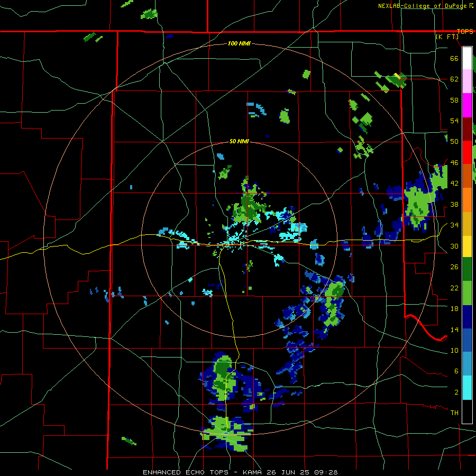
Task: Click the 50 NMI range ring label
Action: (x=239, y=141)
